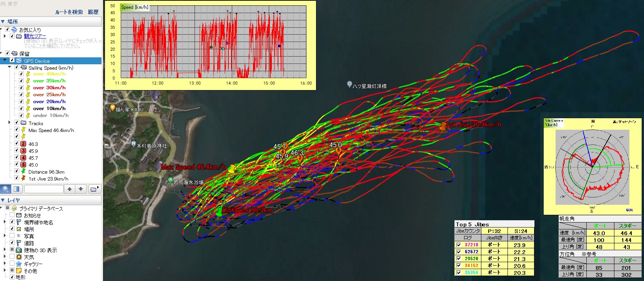Expand the その他 layer
644x281 pixels.
[x=5, y=271]
